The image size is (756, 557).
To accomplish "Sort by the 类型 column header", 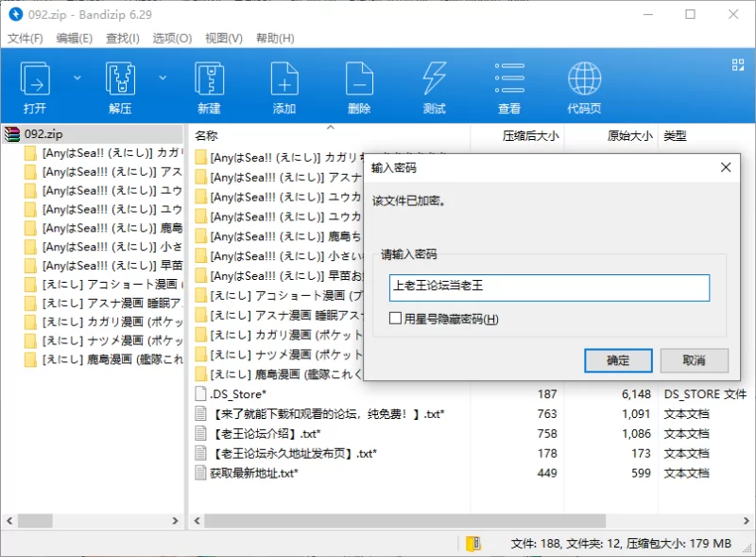I will [675, 136].
